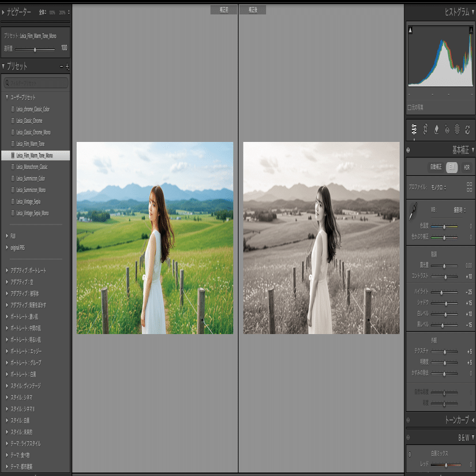Screen dimensions: 476x476
Task: Collapse the ユーザープリセット group
Action: (x=7, y=97)
